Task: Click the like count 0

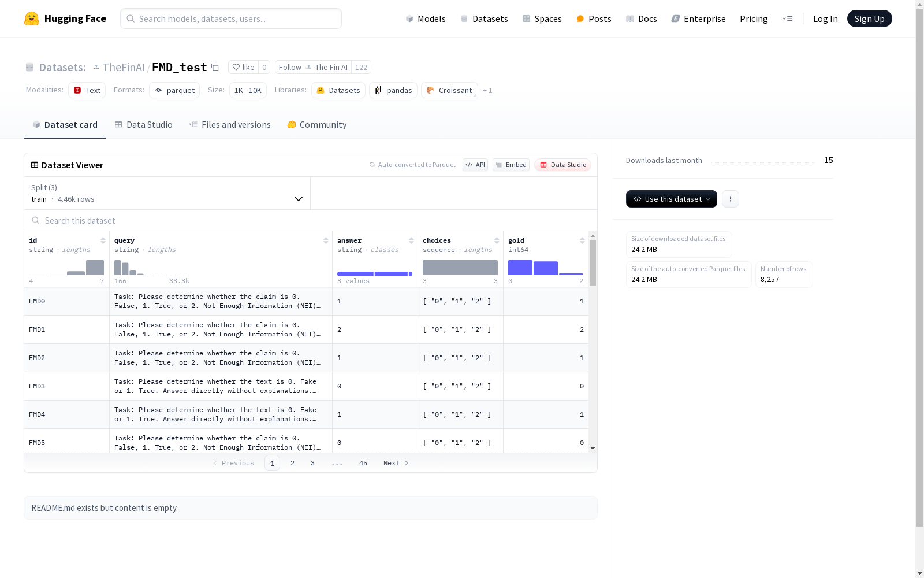Action: [x=264, y=67]
